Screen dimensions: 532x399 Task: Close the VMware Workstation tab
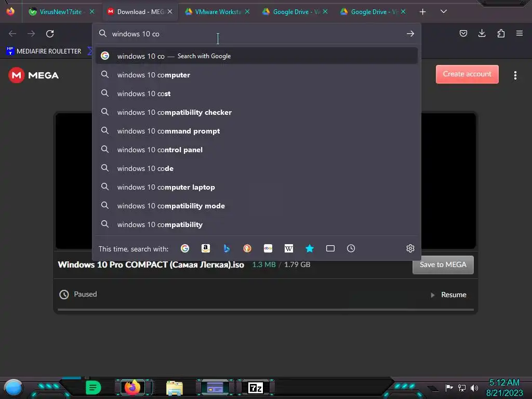point(247,11)
